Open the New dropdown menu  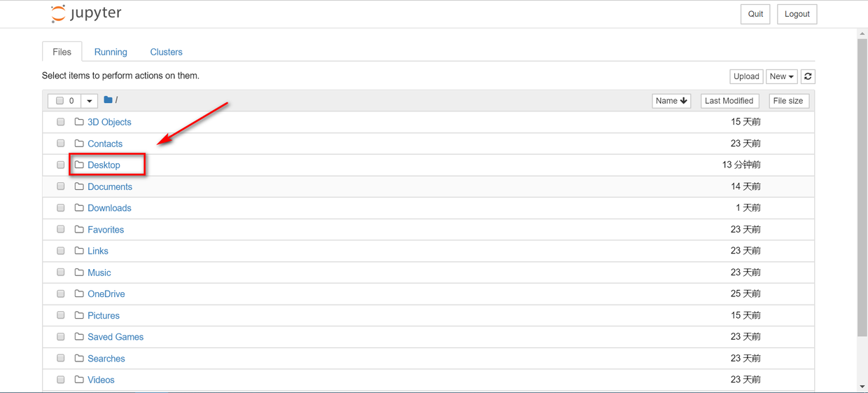coord(781,76)
